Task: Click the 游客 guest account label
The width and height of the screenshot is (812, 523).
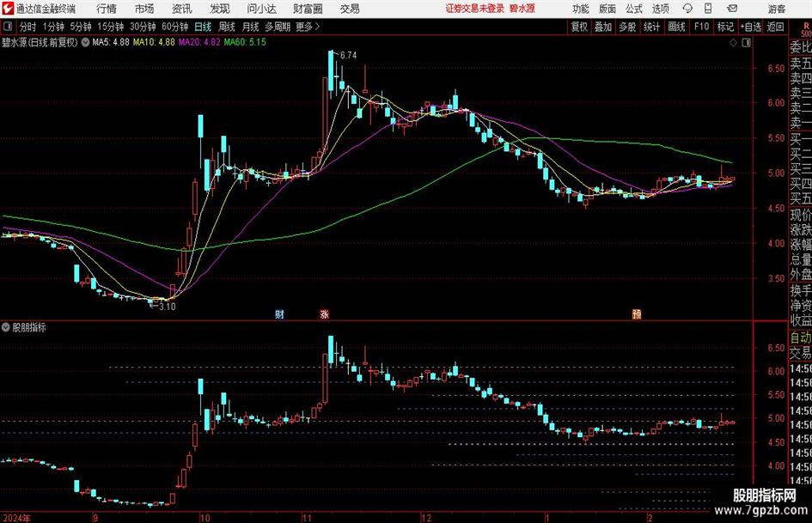Action: [x=777, y=9]
